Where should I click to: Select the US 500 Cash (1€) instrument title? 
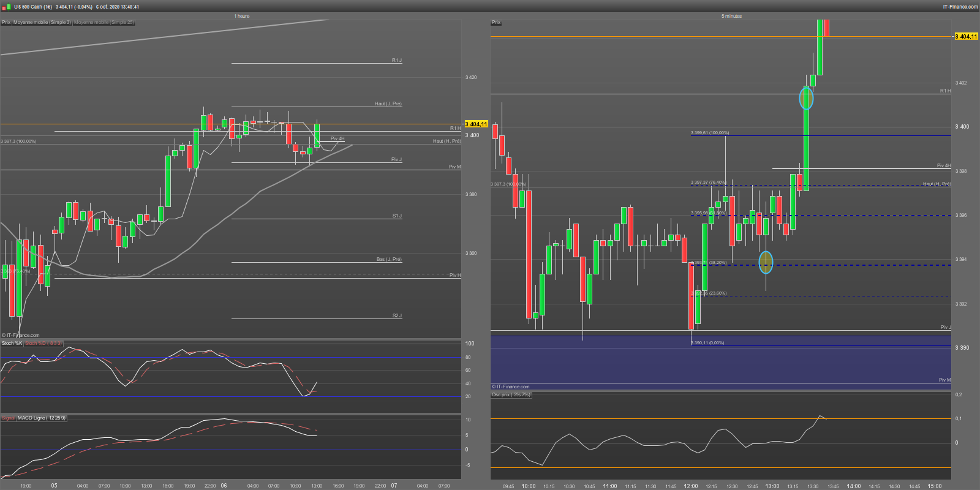(33, 7)
